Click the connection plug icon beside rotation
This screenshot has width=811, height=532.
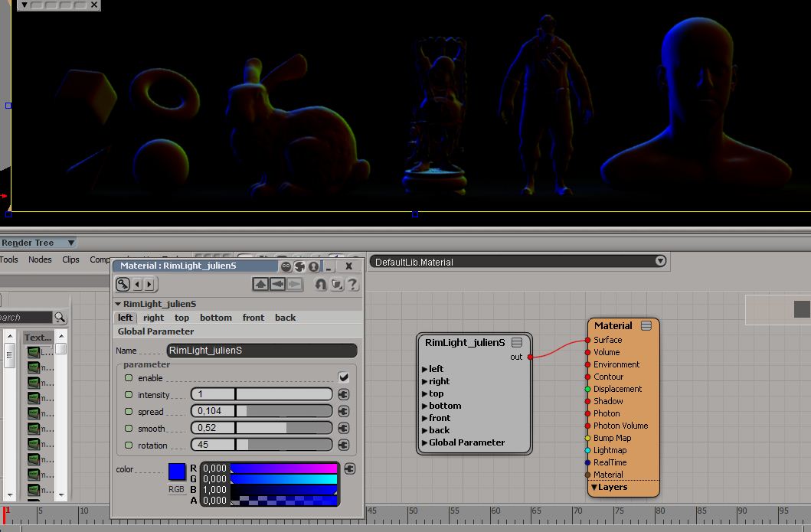(x=343, y=445)
